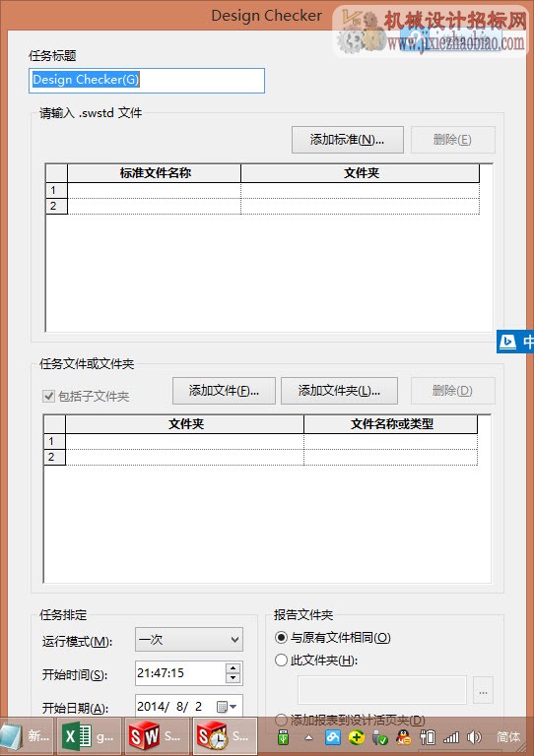This screenshot has width=534, height=756.
Task: Switch to SolidWorks Task Scheduler taskbar icon
Action: (x=225, y=736)
